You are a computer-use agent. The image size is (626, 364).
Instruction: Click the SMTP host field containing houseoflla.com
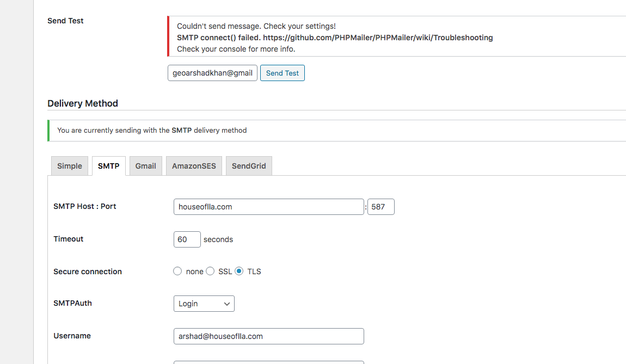(x=268, y=207)
